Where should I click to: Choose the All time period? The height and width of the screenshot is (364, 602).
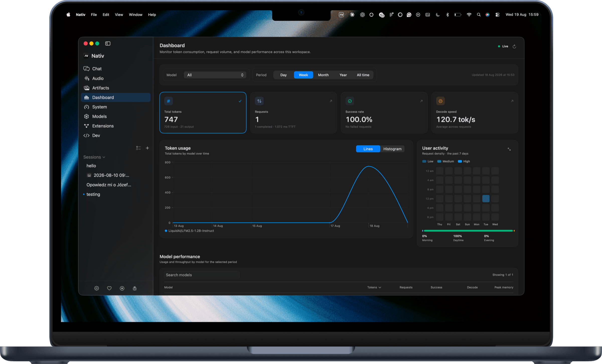(363, 75)
